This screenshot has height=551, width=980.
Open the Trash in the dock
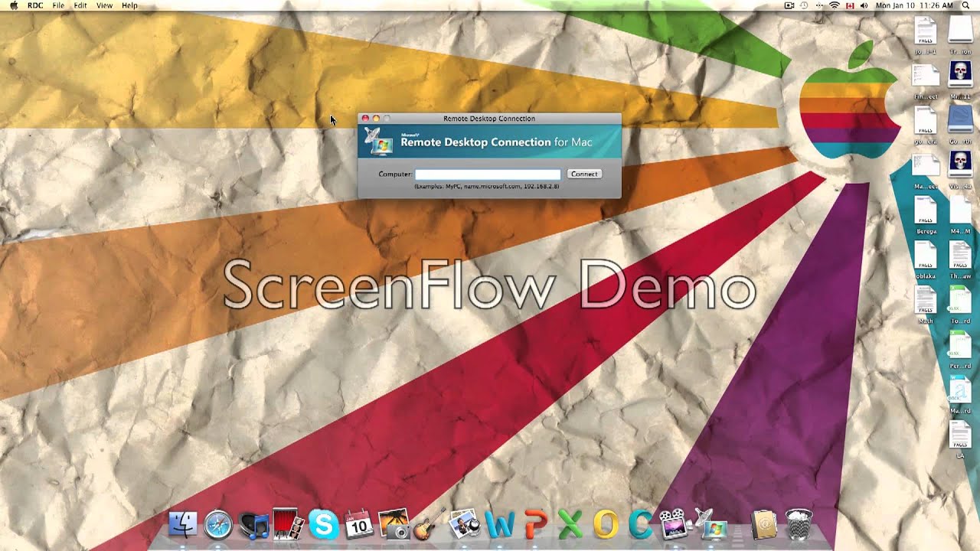[799, 525]
